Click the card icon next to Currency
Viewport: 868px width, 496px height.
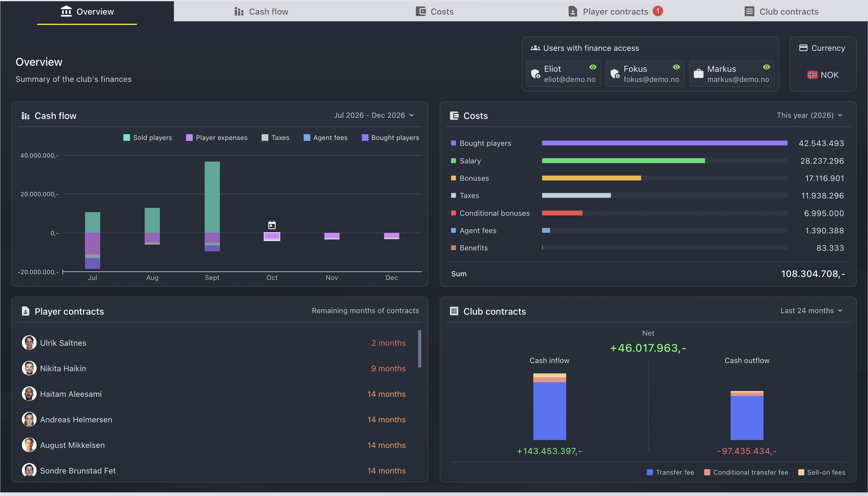[x=803, y=48]
